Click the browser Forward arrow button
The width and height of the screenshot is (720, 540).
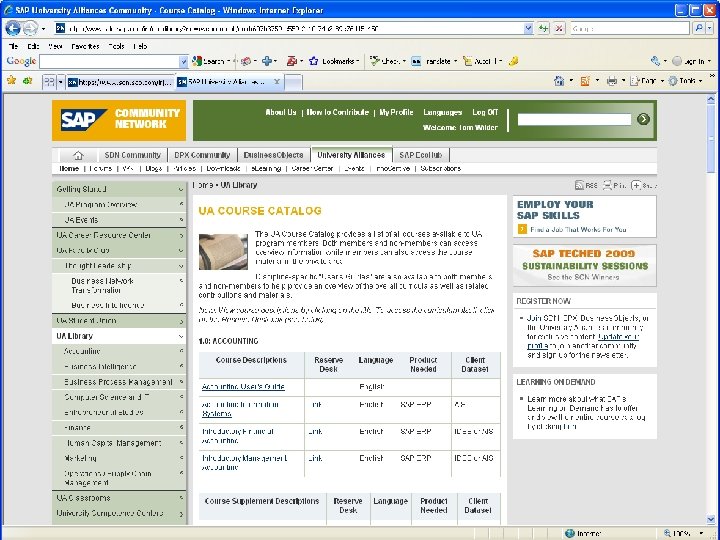point(30,28)
